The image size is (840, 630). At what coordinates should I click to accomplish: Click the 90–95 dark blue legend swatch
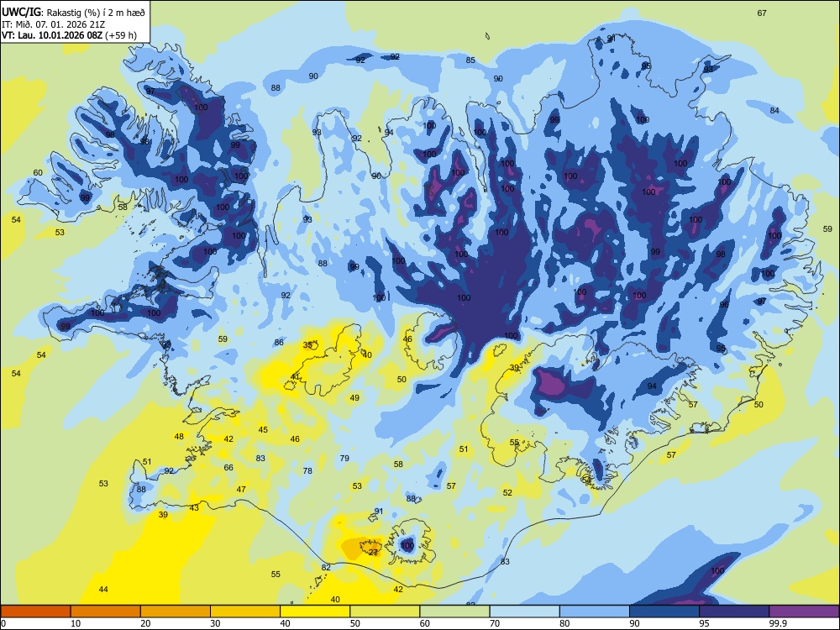click(664, 612)
